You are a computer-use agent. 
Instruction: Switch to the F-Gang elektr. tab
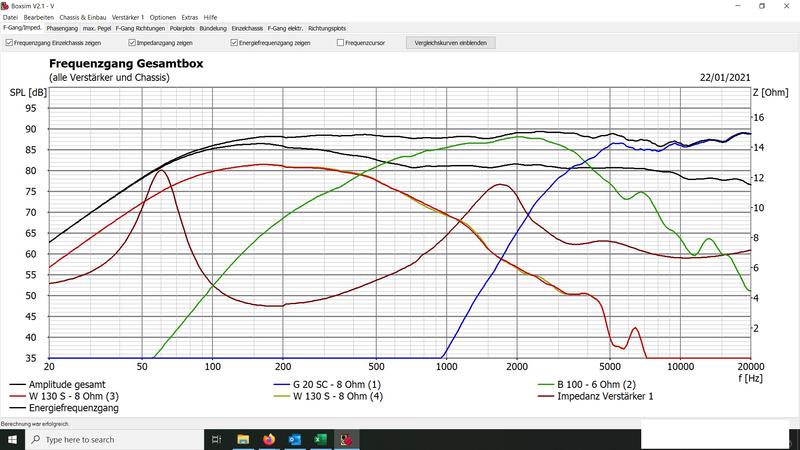[285, 29]
